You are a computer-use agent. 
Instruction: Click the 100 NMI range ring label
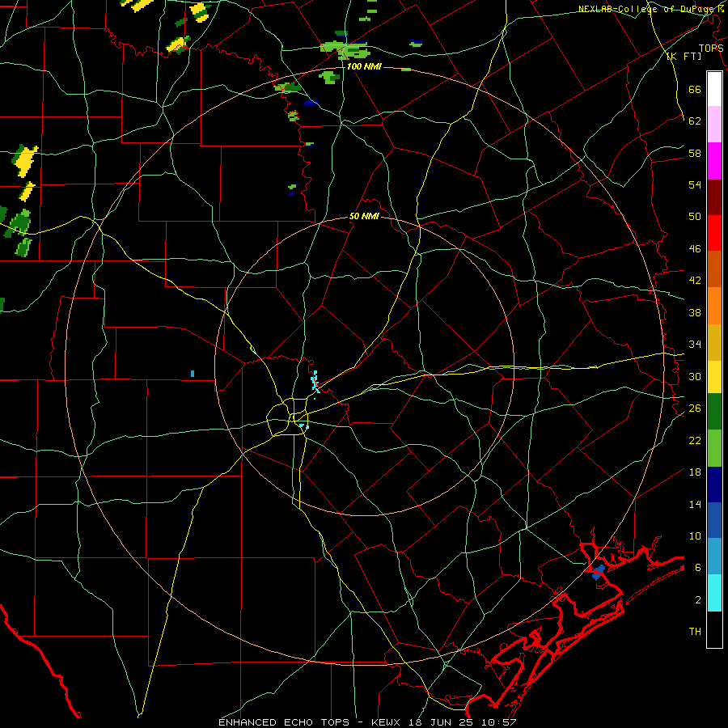point(364,66)
